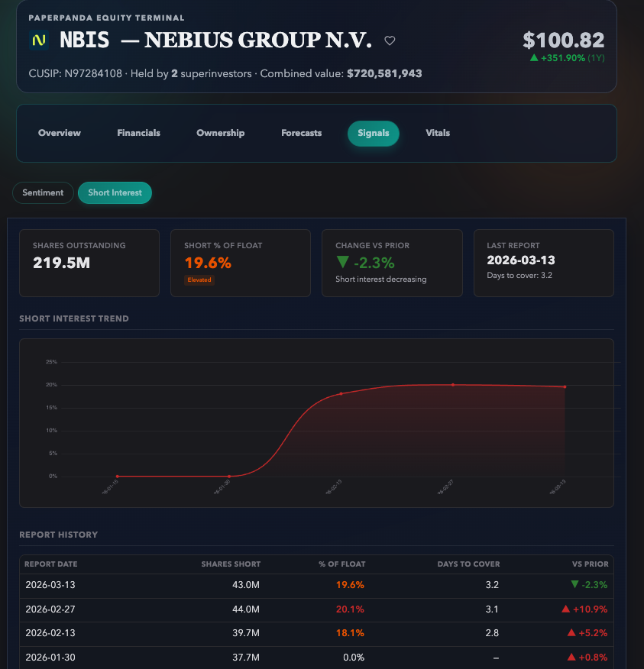Screen dimensions: 644x669
Task: Click the favorite heart icon next to NBIS
Action: [390, 40]
